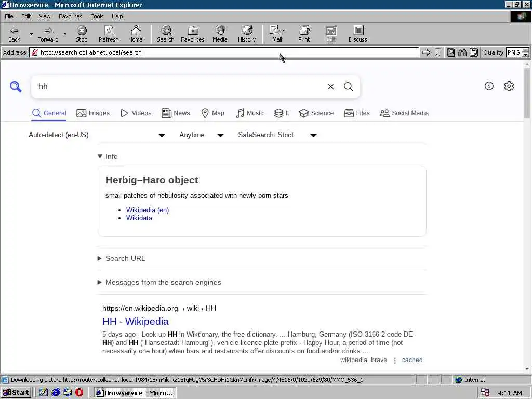Open the Favorites menu

[x=70, y=16]
